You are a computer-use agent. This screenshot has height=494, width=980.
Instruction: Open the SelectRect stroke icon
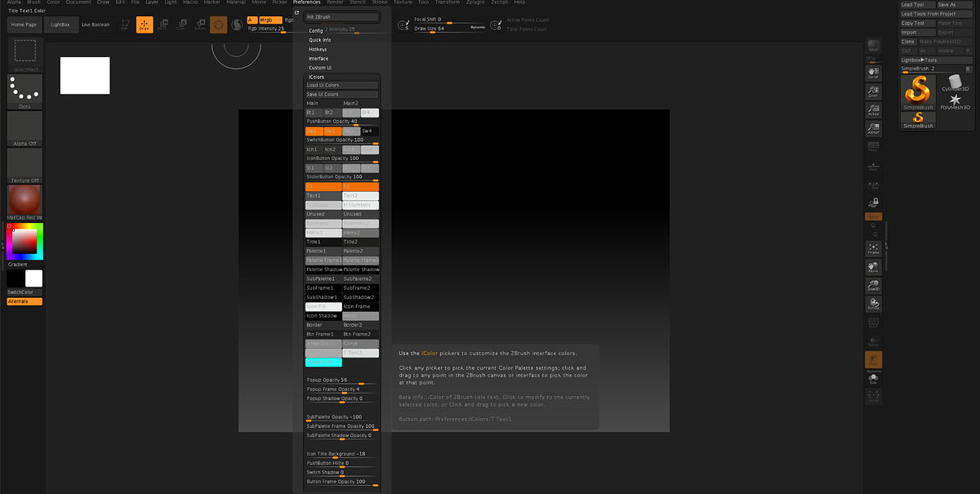[x=24, y=55]
